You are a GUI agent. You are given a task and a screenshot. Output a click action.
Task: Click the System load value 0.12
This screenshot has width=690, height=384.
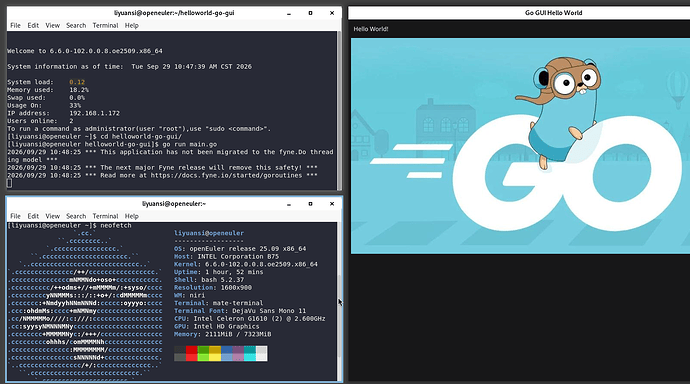pyautogui.click(x=77, y=82)
